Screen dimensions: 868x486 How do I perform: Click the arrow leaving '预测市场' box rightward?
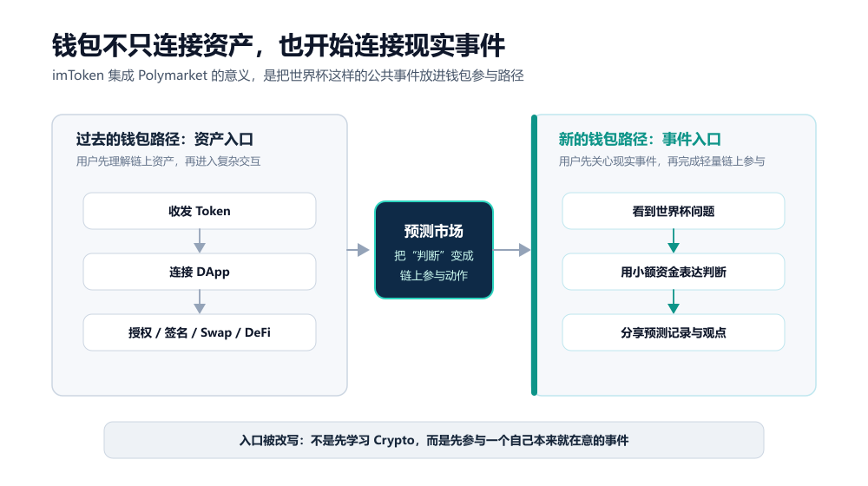(x=511, y=250)
